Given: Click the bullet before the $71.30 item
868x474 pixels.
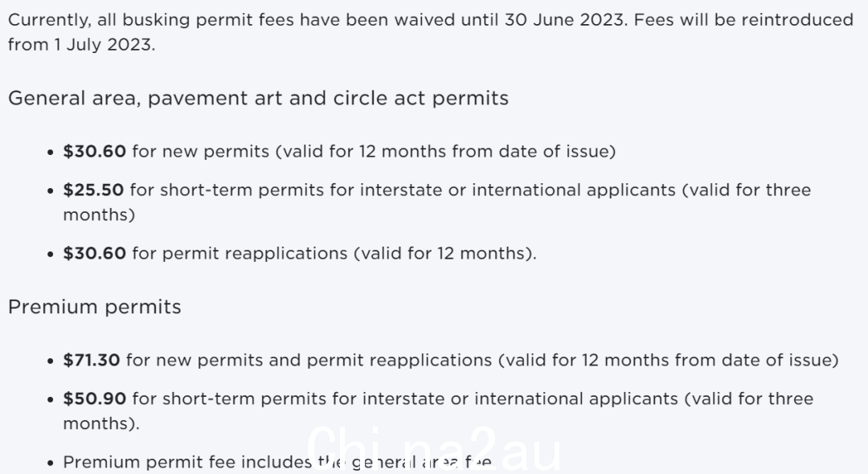Looking at the screenshot, I should point(51,361).
